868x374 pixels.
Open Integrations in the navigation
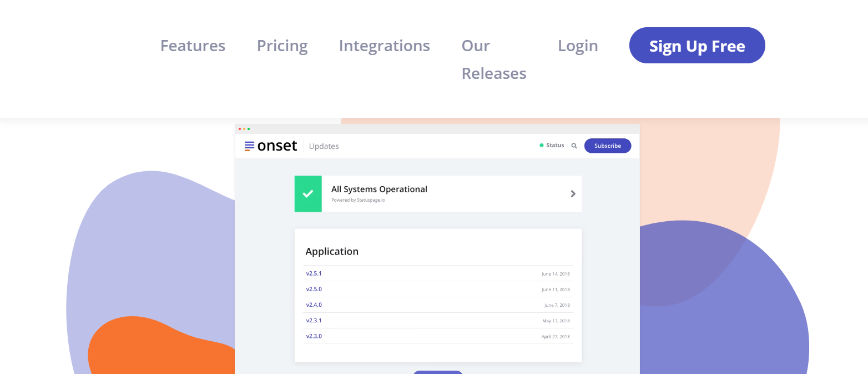pyautogui.click(x=384, y=46)
